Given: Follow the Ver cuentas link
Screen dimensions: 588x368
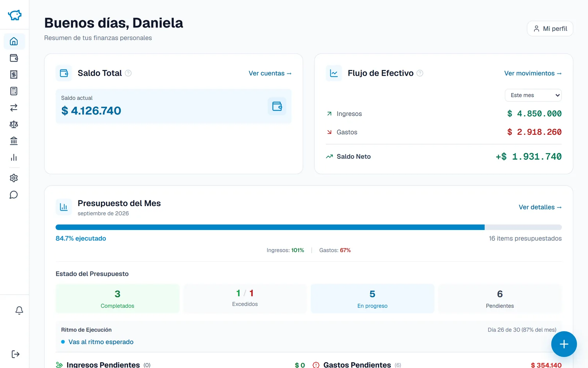Looking at the screenshot, I should tap(270, 73).
